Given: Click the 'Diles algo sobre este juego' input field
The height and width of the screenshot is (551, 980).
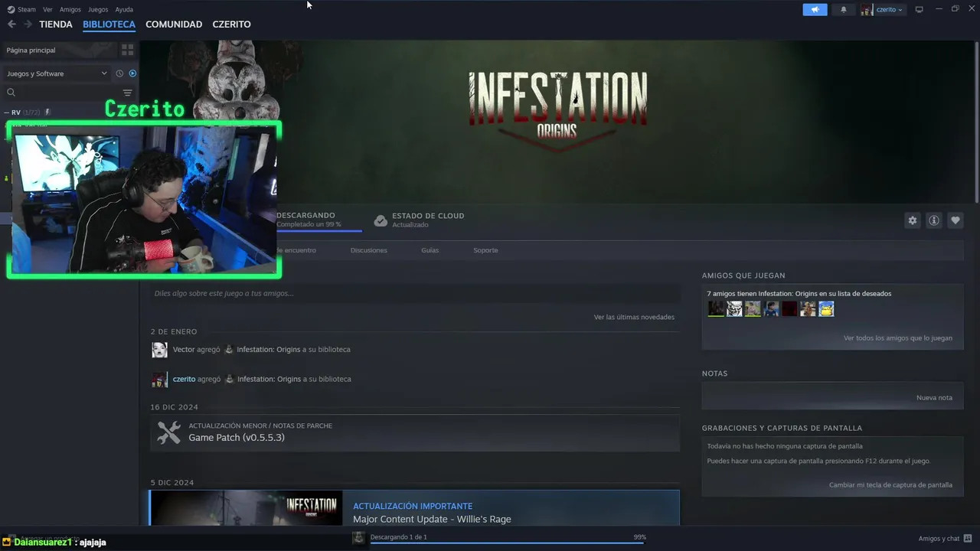Looking at the screenshot, I should 414,293.
